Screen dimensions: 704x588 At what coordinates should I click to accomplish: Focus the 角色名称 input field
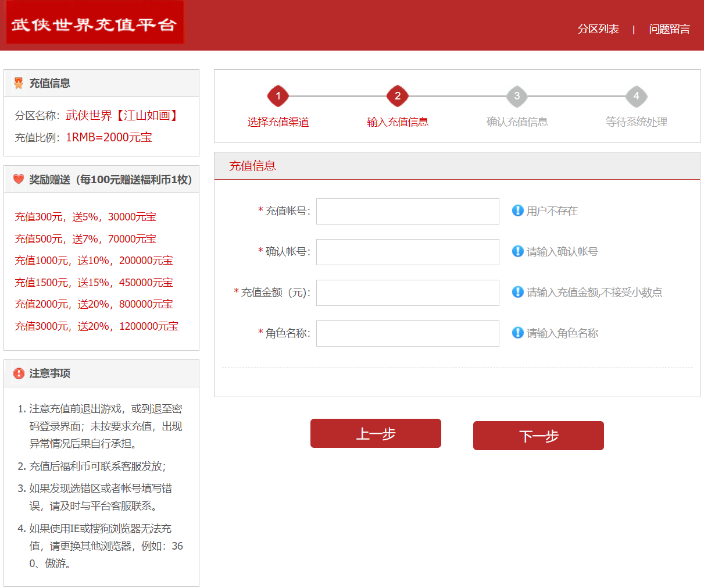[x=408, y=333]
